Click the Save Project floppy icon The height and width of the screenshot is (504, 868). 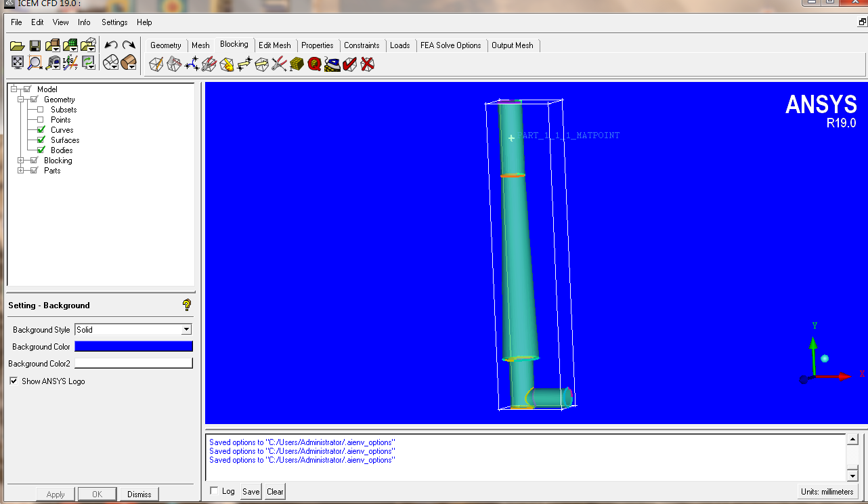point(35,46)
